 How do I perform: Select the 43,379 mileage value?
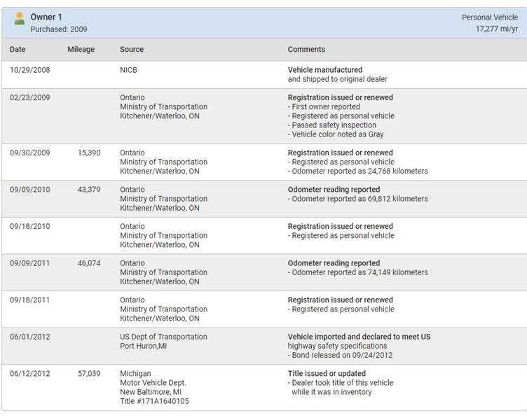coord(89,190)
